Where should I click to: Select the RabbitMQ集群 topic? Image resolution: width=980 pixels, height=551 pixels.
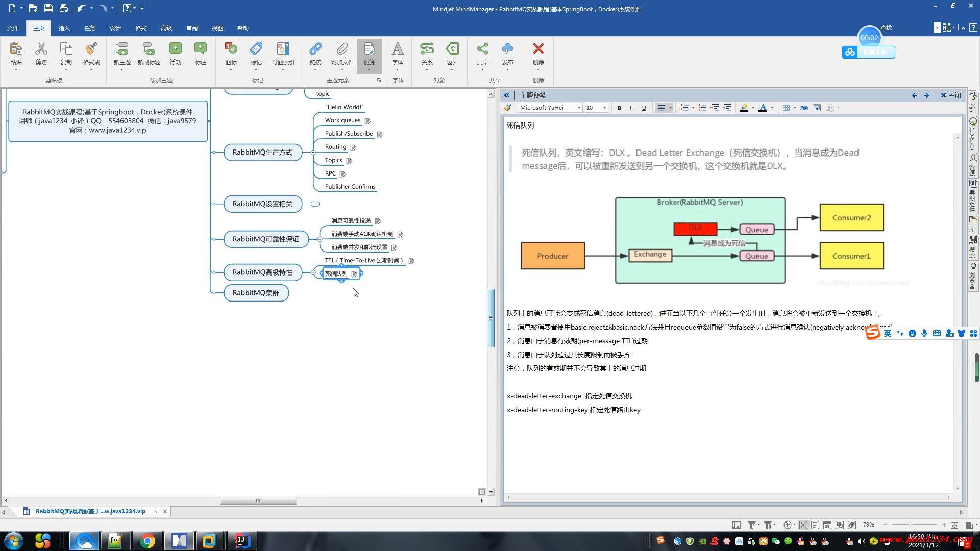(256, 293)
